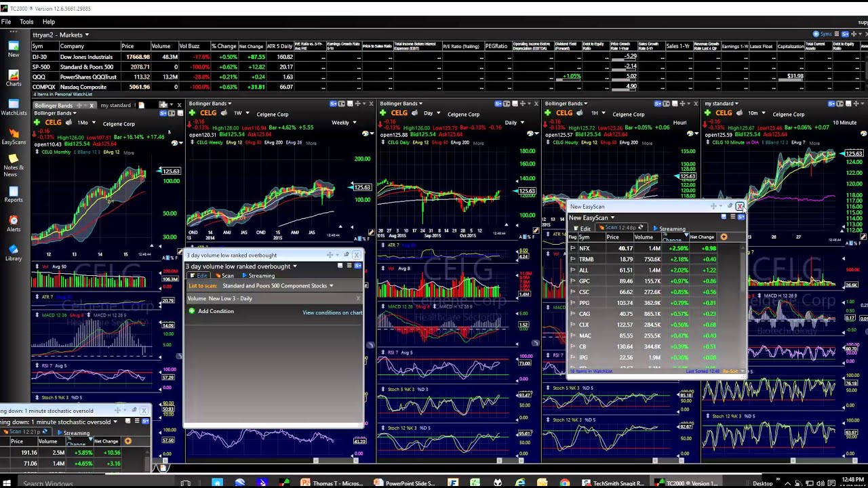Click pencil drawing tool icon under daily chart
The width and height of the screenshot is (868, 488).
pos(536,231)
